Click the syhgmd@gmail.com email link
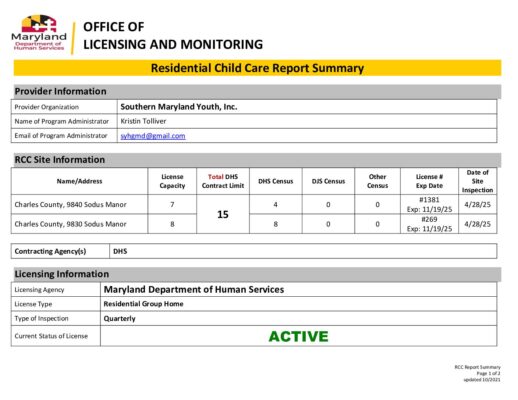518x400 pixels. click(153, 136)
